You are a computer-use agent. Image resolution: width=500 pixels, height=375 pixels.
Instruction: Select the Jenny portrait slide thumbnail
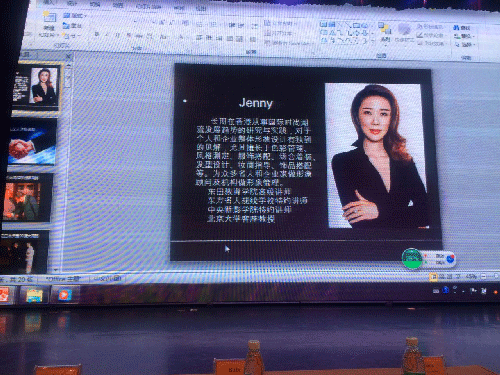(x=36, y=87)
